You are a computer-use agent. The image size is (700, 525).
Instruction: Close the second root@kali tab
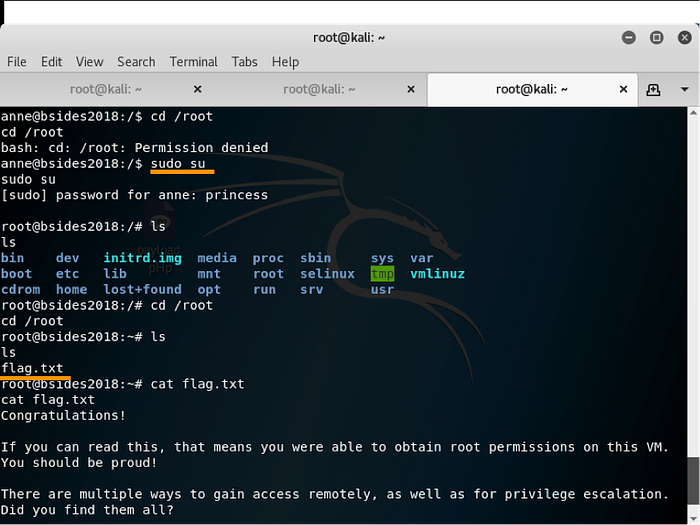coord(409,89)
